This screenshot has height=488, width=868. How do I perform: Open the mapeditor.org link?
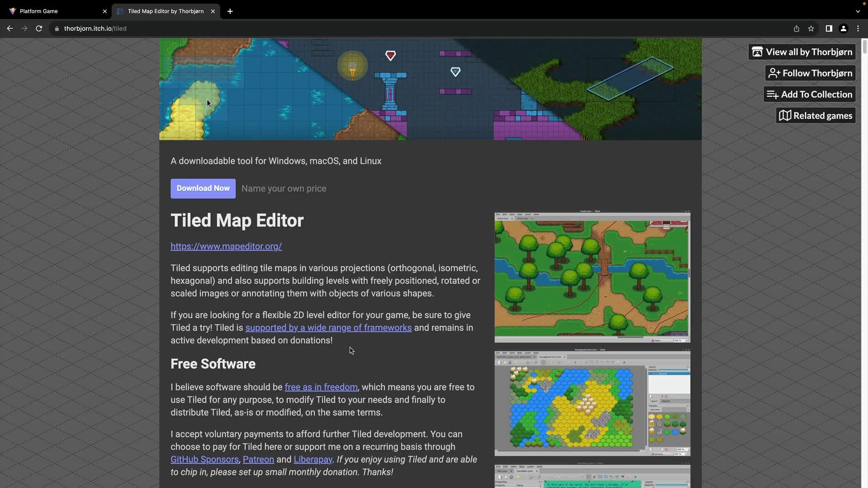[x=226, y=246]
